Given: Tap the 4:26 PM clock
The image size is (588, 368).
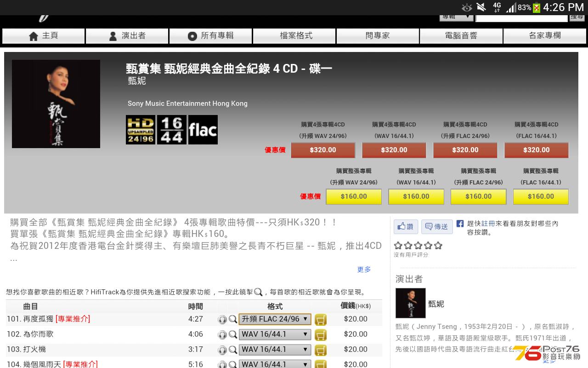Looking at the screenshot, I should (563, 7).
